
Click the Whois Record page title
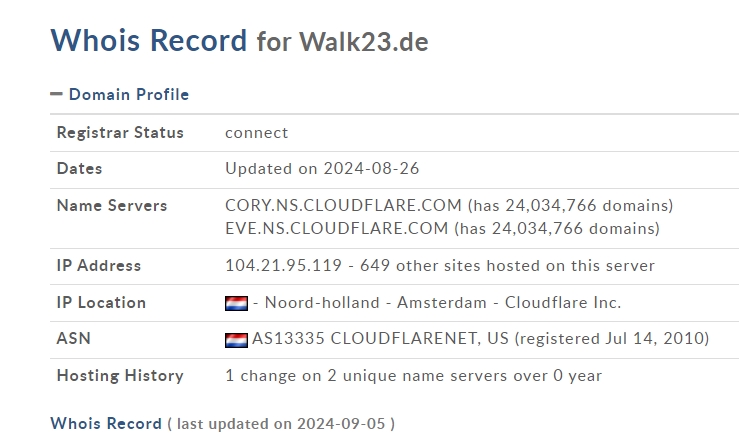pyautogui.click(x=148, y=40)
